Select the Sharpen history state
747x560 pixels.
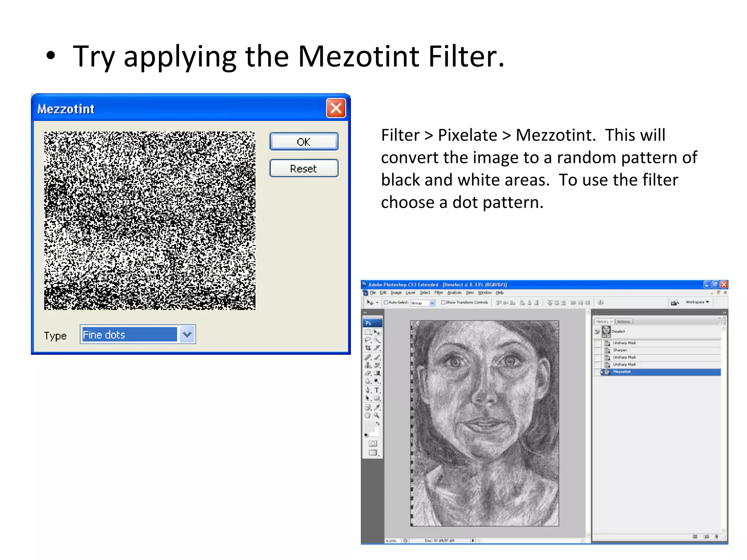point(661,350)
